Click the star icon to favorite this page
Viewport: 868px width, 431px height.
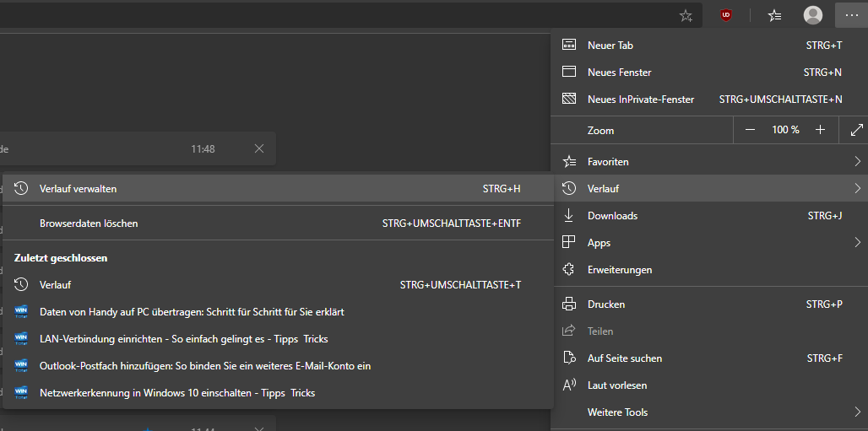686,15
